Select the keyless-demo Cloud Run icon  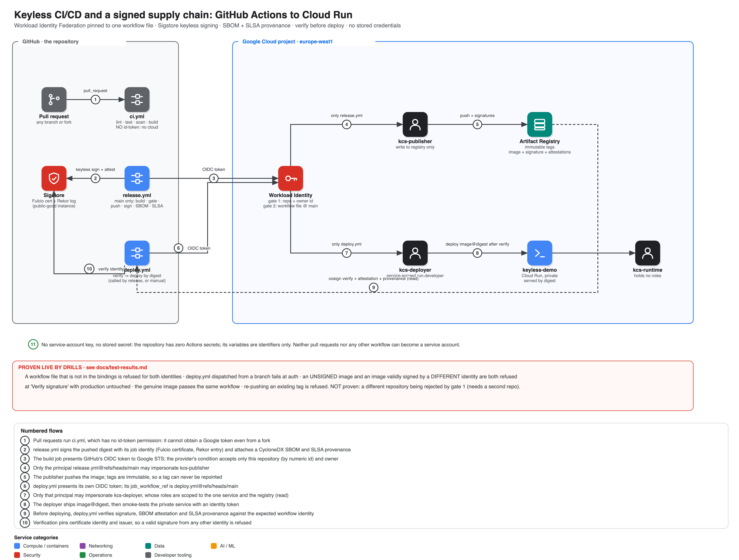[x=540, y=253]
